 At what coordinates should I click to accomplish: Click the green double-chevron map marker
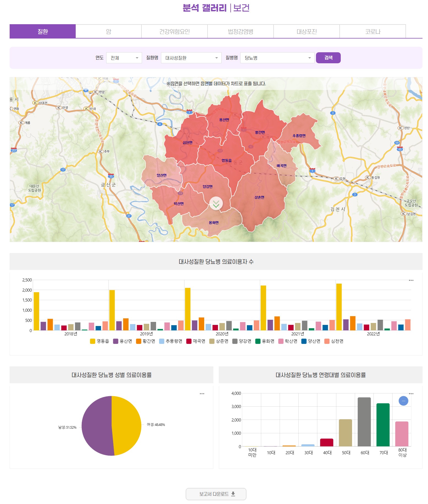pos(216,204)
